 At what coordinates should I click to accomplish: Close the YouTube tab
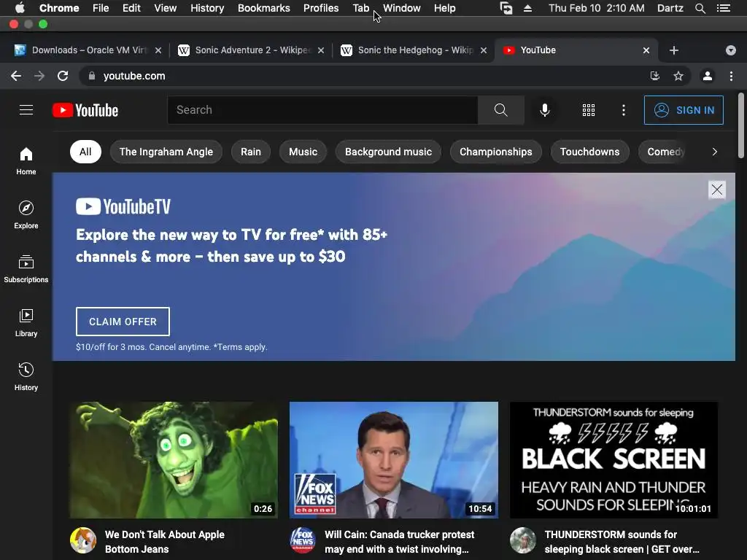[x=646, y=50]
